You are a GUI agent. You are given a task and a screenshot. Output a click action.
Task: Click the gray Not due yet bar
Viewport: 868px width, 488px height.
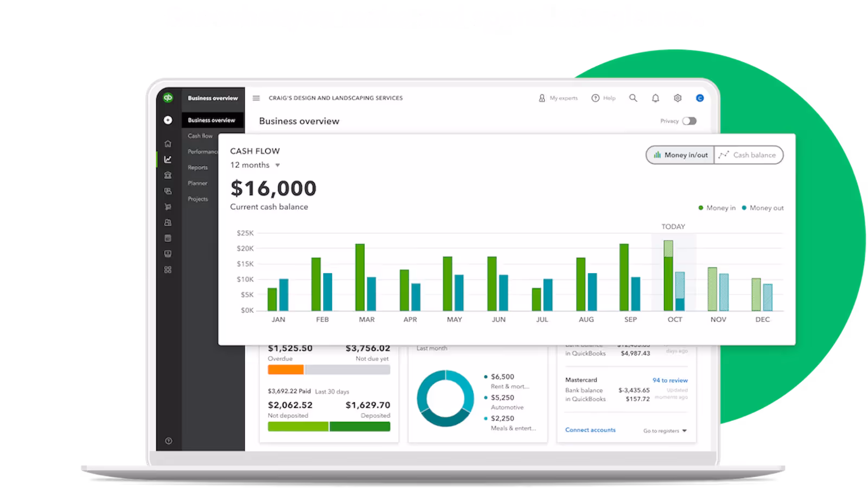347,370
